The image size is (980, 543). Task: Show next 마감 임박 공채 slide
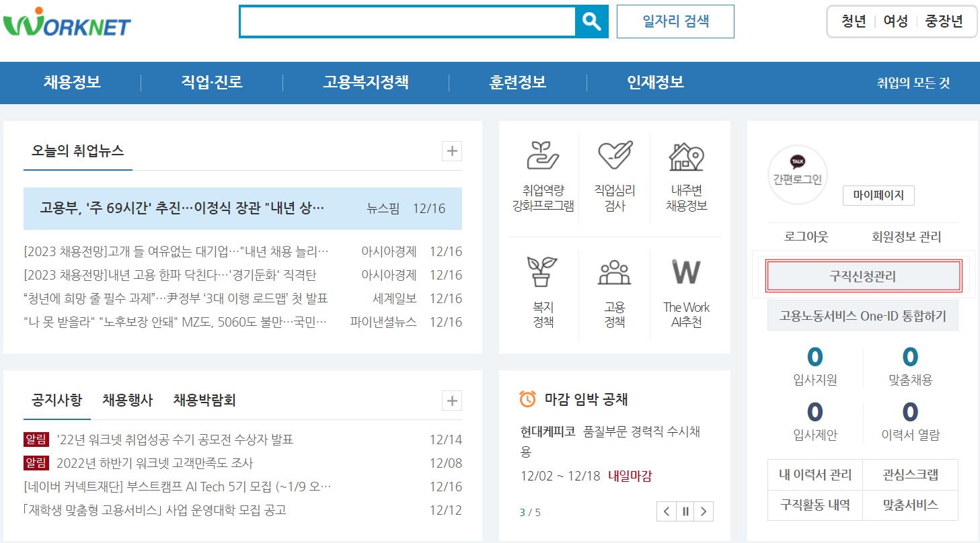[x=704, y=511]
